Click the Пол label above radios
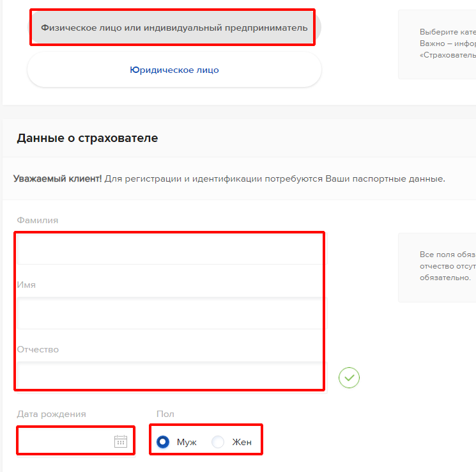The image size is (476, 472). (165, 414)
